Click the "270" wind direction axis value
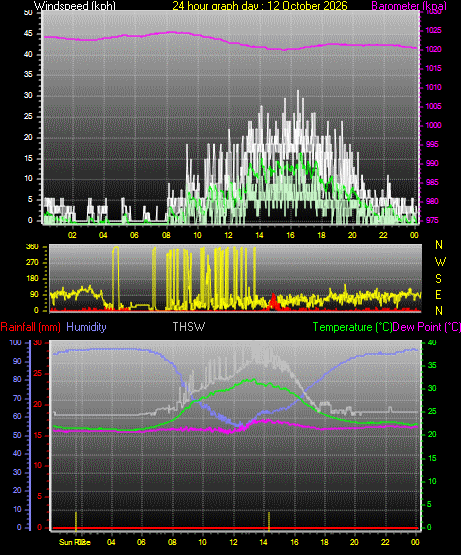The height and width of the screenshot is (555, 461). [32, 263]
